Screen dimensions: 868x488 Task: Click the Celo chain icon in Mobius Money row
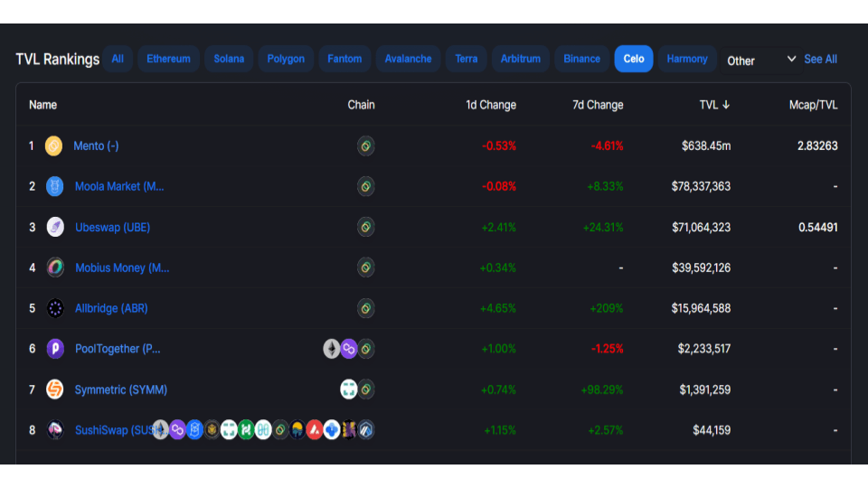coord(366,267)
